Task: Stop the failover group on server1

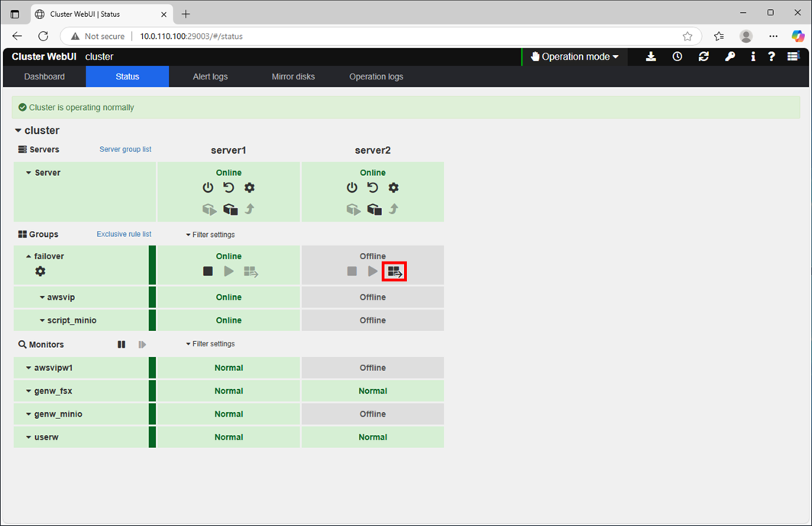Action: pyautogui.click(x=208, y=271)
